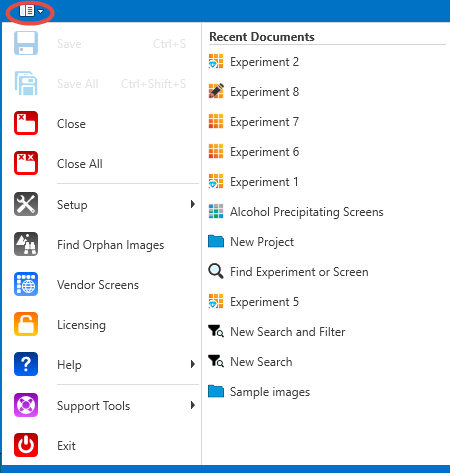Expand the Help submenu arrow

193,364
